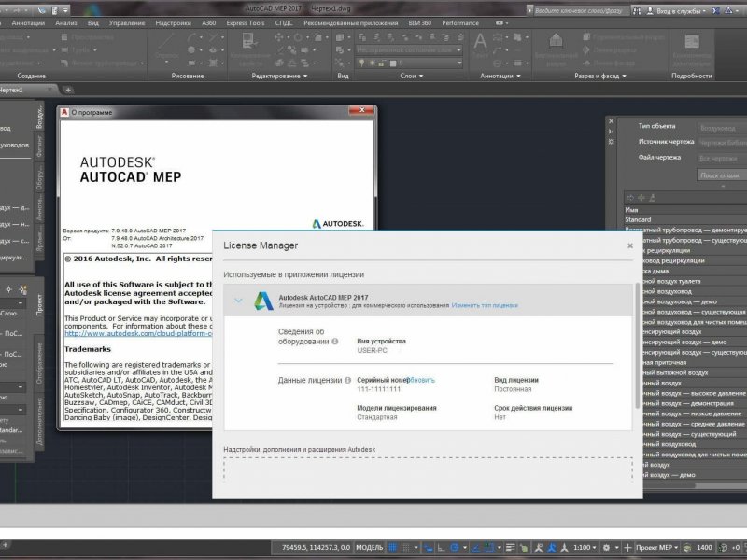The height and width of the screenshot is (560, 747).
Task: Click the Изменить тип лицензии link
Action: 485,306
